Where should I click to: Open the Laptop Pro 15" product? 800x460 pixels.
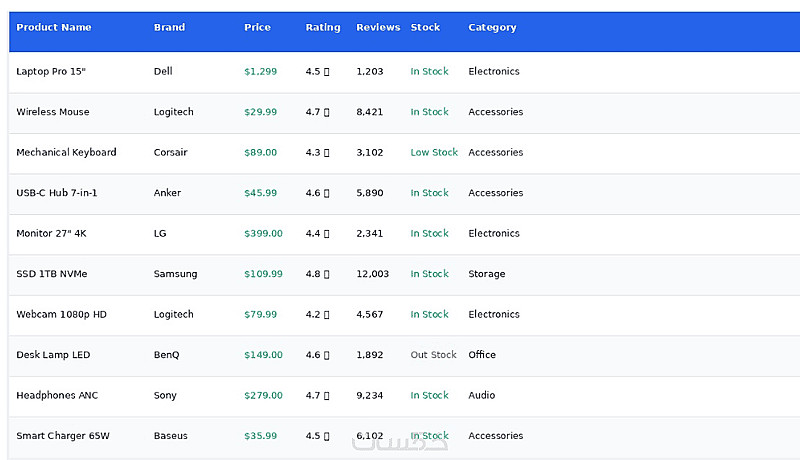point(51,71)
